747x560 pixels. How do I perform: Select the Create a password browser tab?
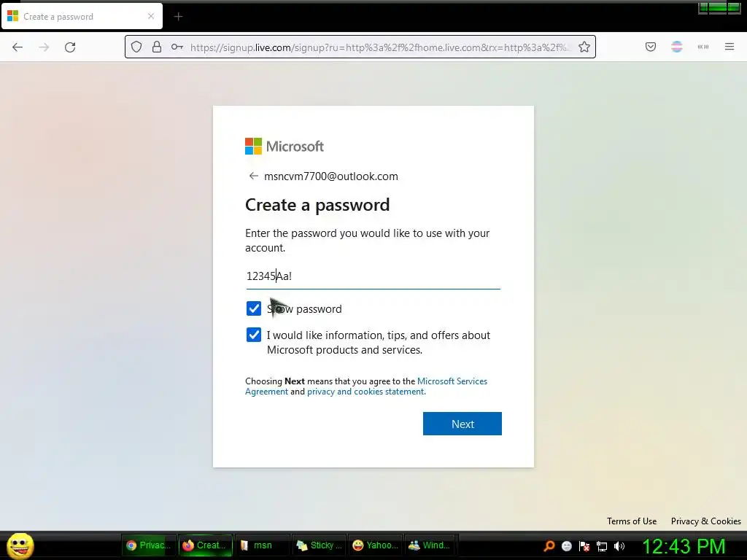click(x=82, y=16)
